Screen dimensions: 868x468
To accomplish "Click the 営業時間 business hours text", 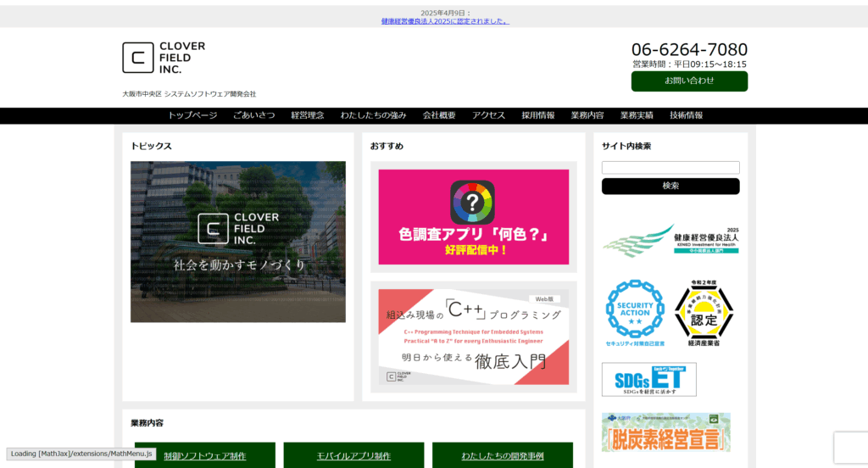I will pyautogui.click(x=690, y=64).
